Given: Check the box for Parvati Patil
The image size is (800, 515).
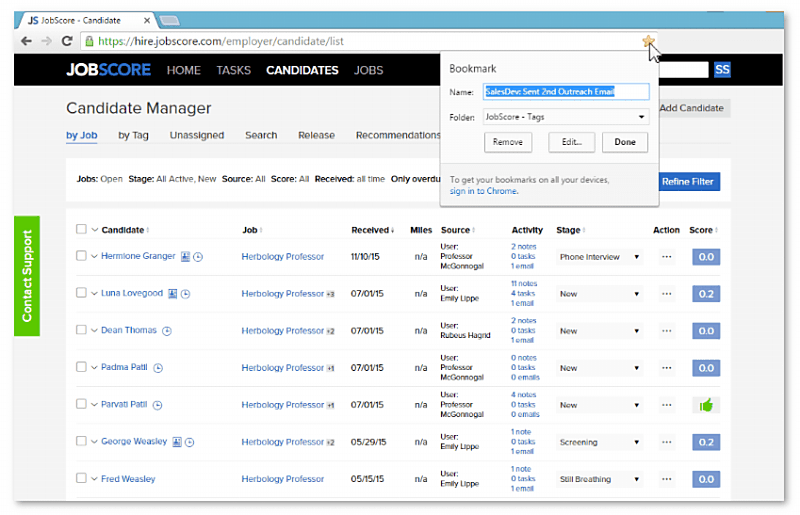Looking at the screenshot, I should point(81,404).
